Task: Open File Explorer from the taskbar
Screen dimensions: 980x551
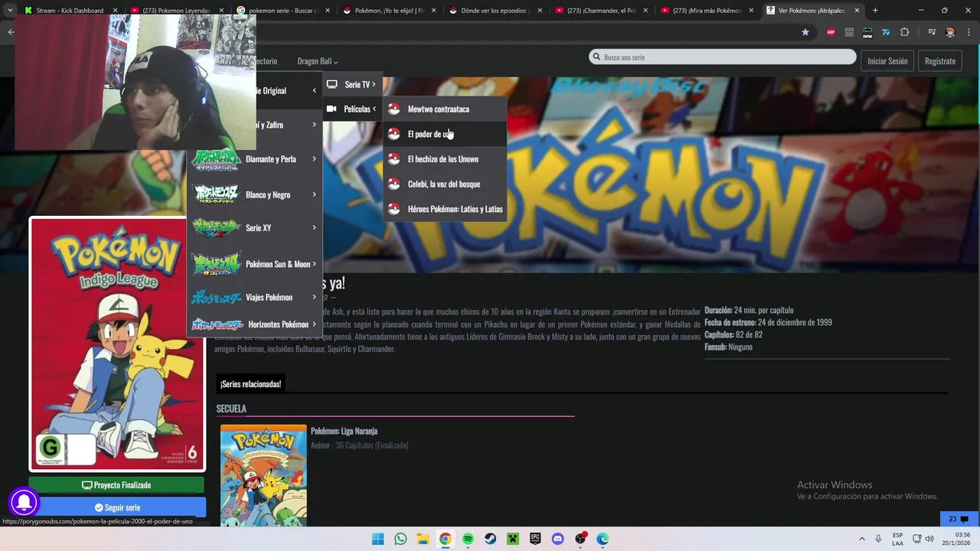Action: pos(423,539)
